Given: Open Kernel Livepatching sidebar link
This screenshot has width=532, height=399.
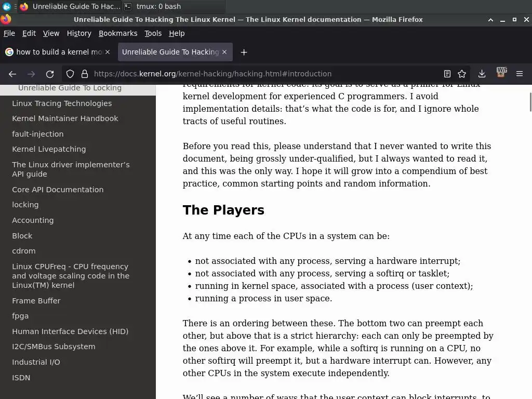Looking at the screenshot, I should pyautogui.click(x=49, y=149).
